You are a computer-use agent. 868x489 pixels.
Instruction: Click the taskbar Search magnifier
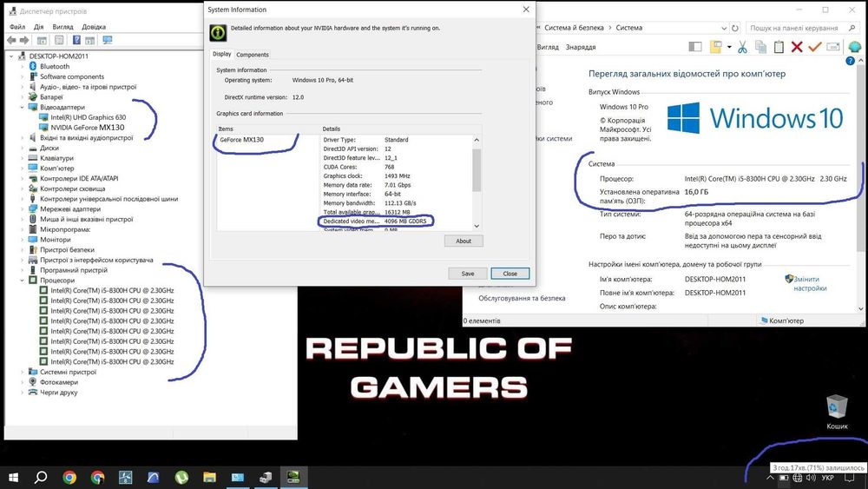pos(41,478)
